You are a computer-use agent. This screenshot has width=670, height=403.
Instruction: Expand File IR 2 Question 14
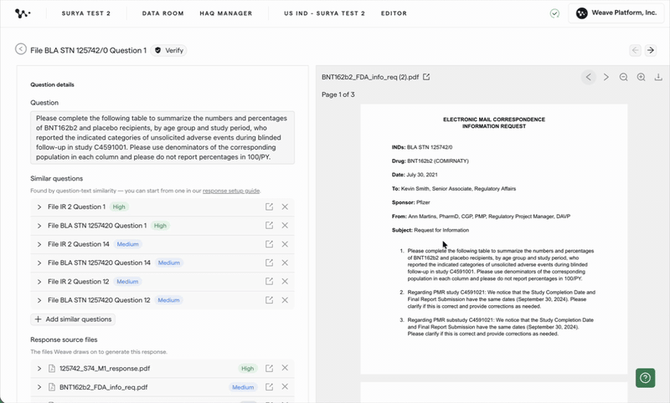[x=39, y=244]
